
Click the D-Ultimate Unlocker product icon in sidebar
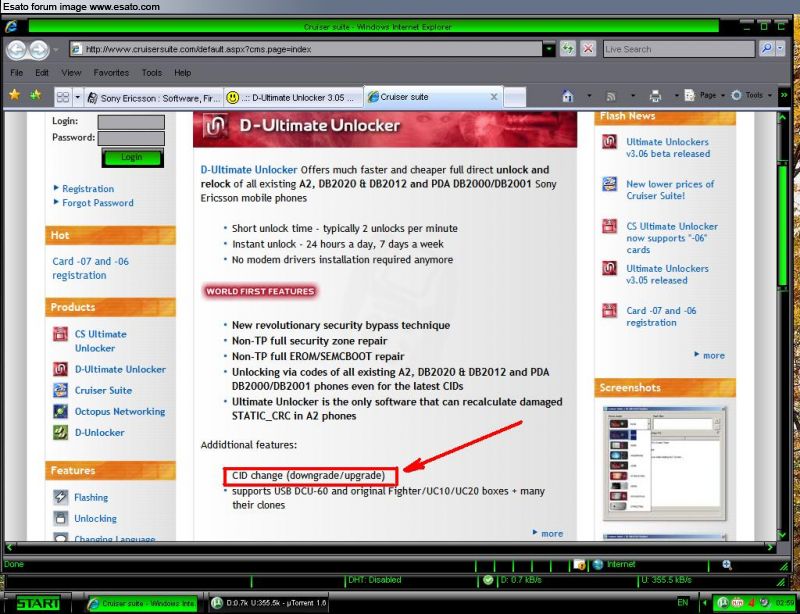[x=61, y=369]
